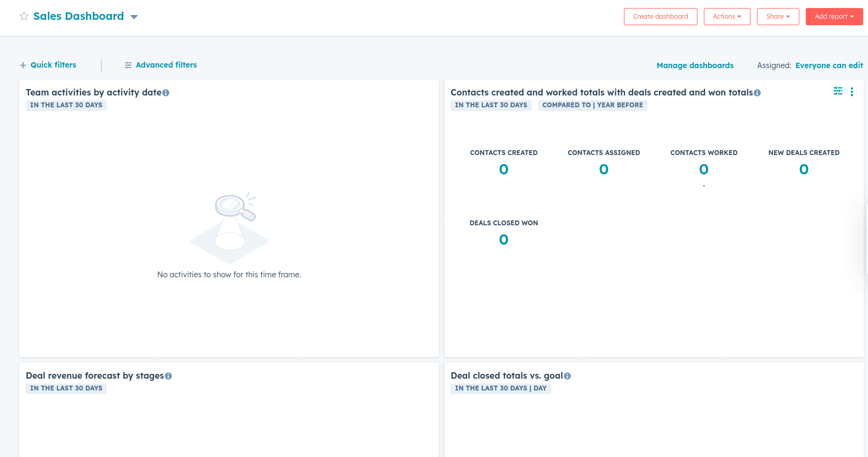Open the Share dropdown
This screenshot has width=868, height=457.
778,17
